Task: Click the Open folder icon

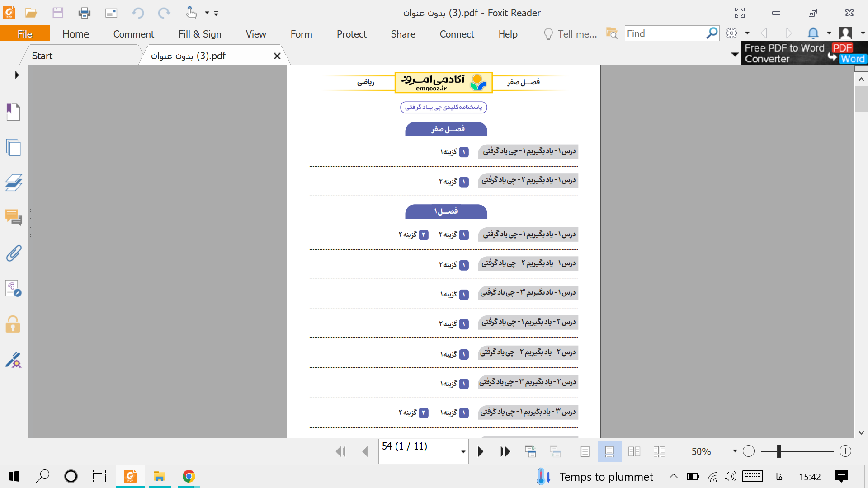Action: 31,13
